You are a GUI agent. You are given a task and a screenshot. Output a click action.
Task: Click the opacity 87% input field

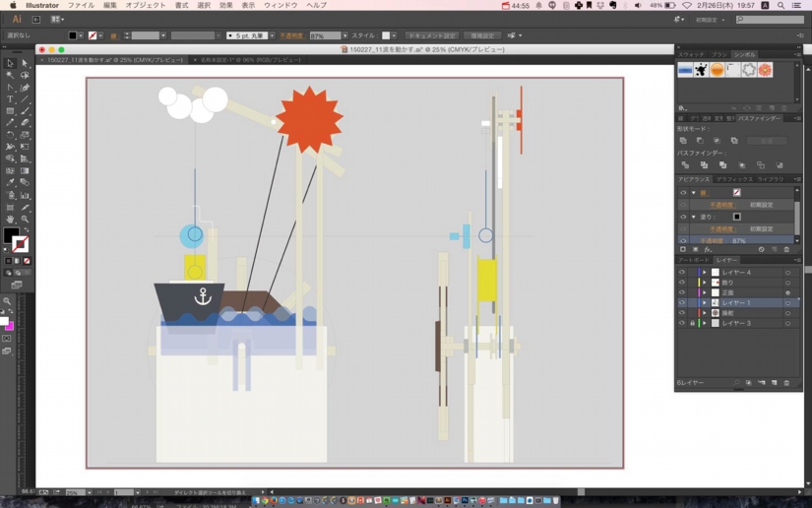[324, 35]
